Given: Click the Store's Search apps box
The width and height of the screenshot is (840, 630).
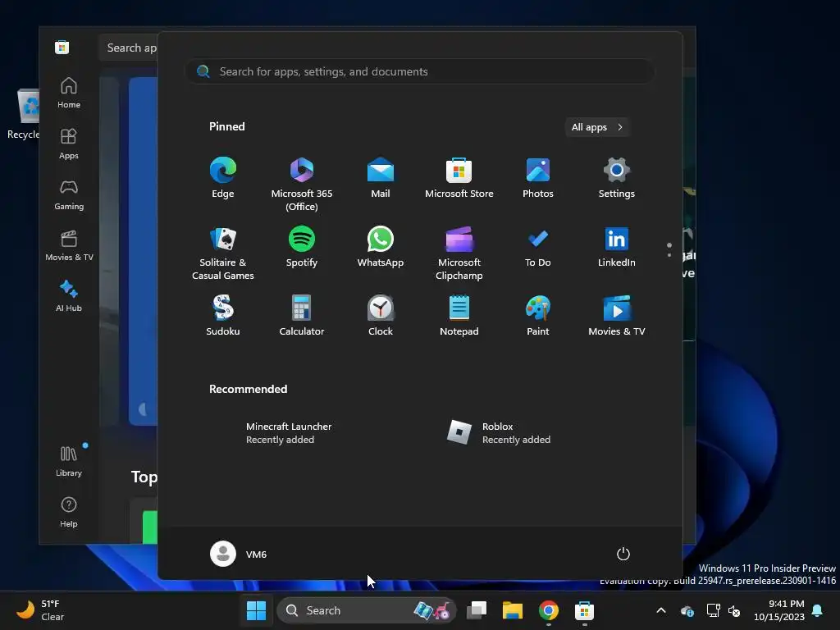Looking at the screenshot, I should [x=129, y=48].
